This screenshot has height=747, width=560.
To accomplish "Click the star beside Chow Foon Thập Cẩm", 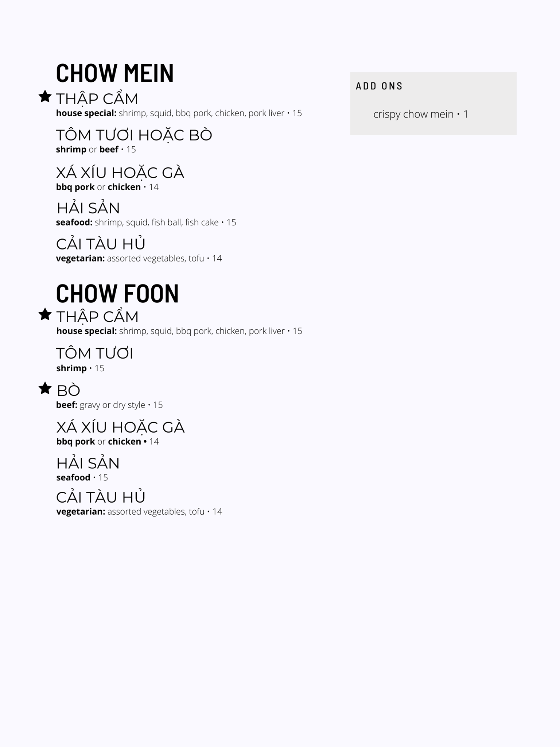I will click(x=45, y=314).
